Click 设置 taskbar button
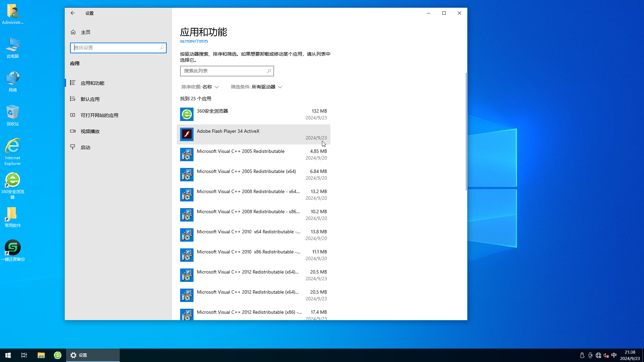This screenshot has height=362, width=644. tap(93, 355)
